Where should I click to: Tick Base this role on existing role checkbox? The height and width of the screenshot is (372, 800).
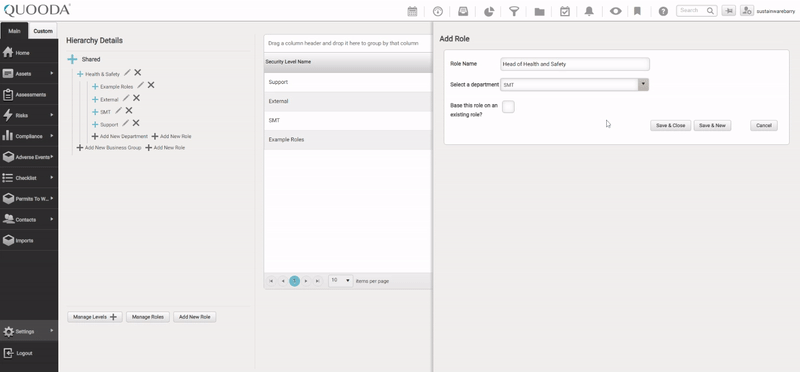(508, 107)
